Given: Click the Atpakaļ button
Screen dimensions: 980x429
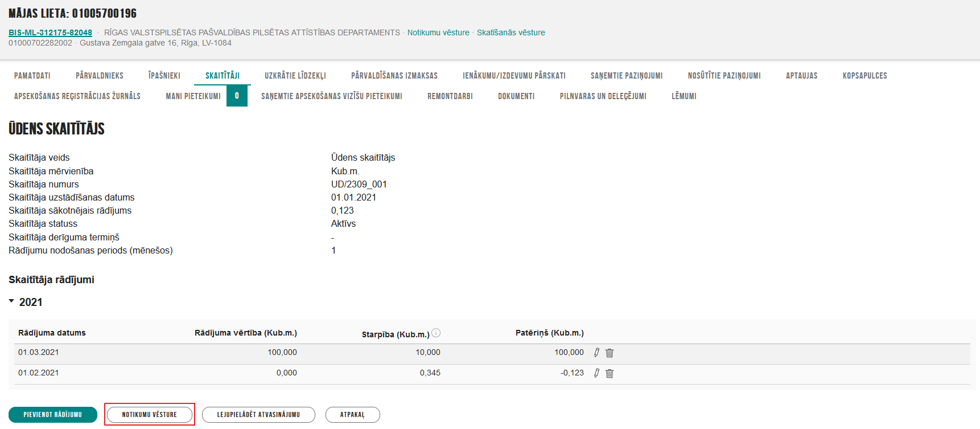Looking at the screenshot, I should point(352,415).
